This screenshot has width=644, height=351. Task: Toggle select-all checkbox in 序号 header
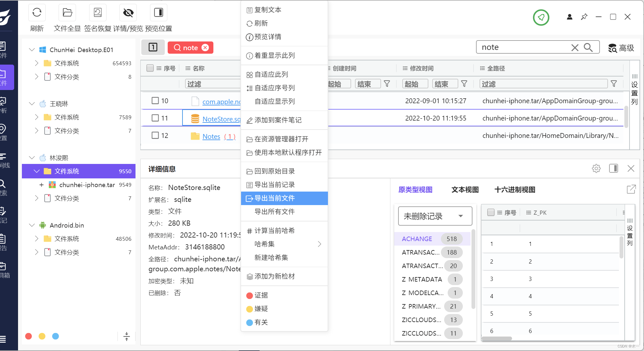[x=150, y=68]
